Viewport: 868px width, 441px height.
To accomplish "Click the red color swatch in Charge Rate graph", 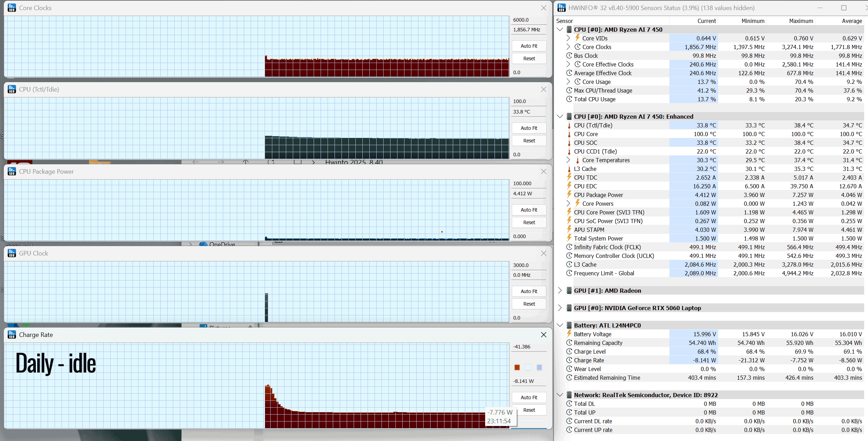I will point(517,368).
